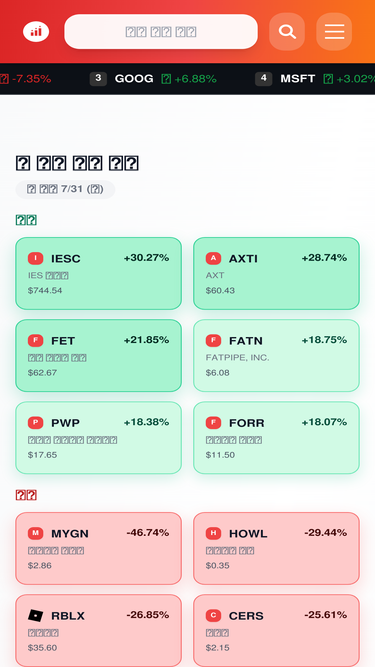The width and height of the screenshot is (375, 667).
Task: Open the PWP +18.38% stock card
Action: (99, 438)
